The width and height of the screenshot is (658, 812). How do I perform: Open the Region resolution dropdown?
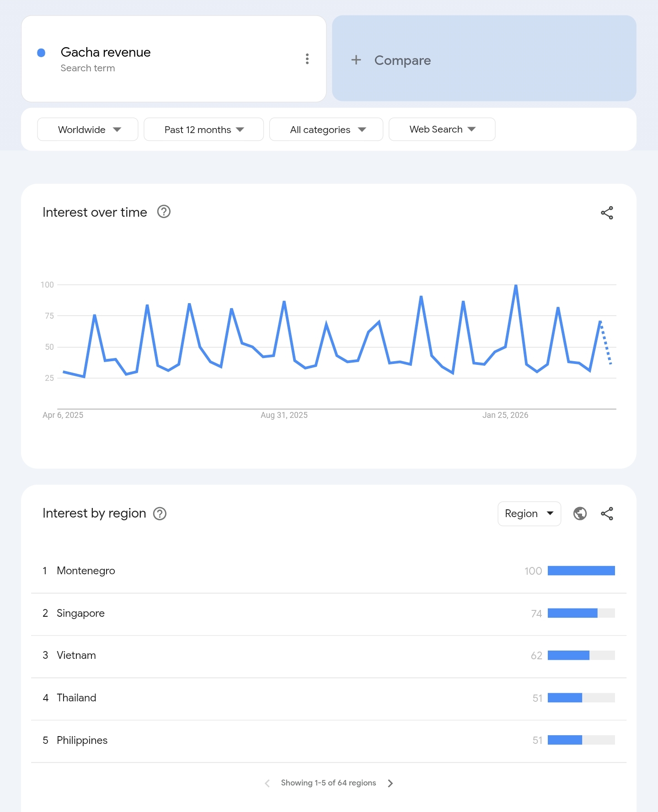(529, 514)
